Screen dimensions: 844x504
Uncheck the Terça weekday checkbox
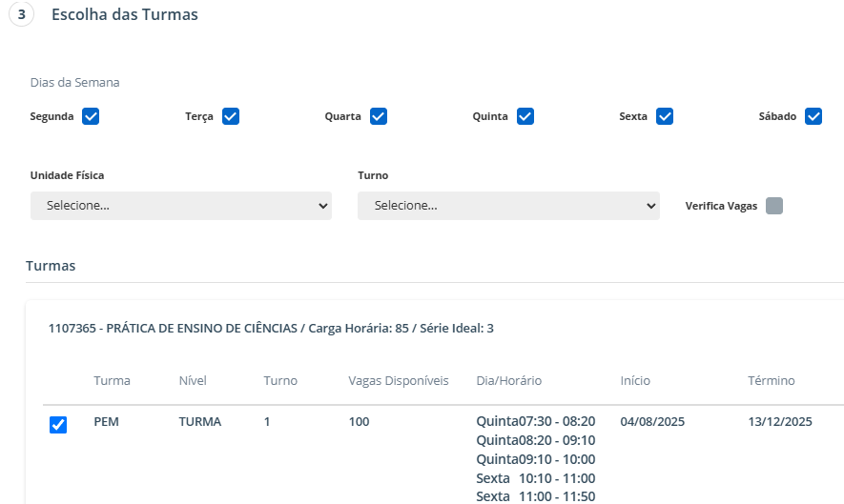(x=230, y=116)
